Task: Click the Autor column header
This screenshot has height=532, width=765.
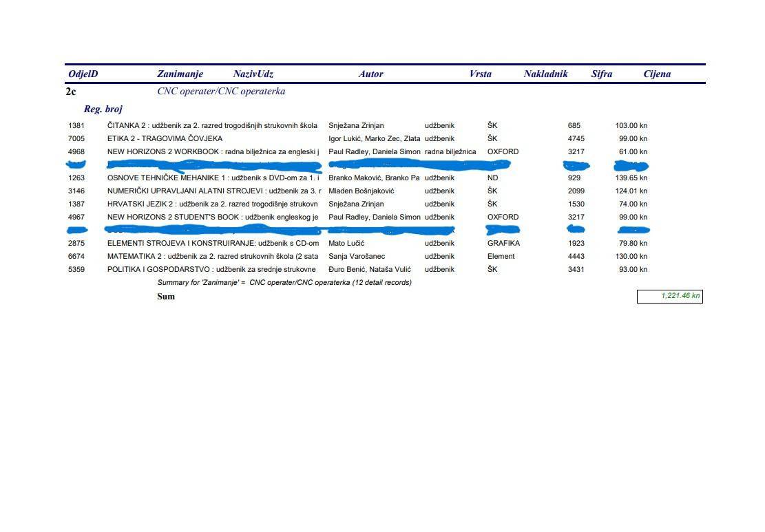Action: point(370,74)
